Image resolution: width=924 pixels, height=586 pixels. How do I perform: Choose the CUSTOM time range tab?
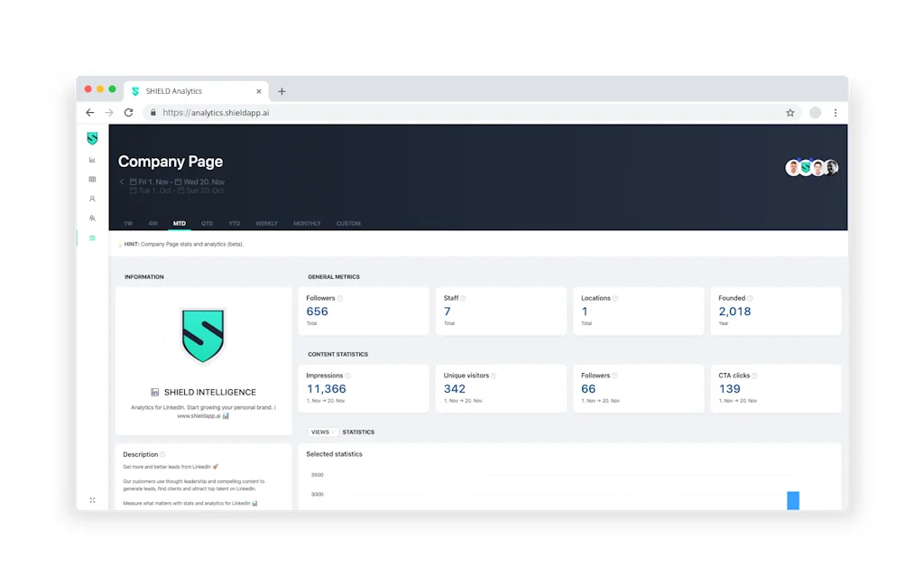[348, 223]
